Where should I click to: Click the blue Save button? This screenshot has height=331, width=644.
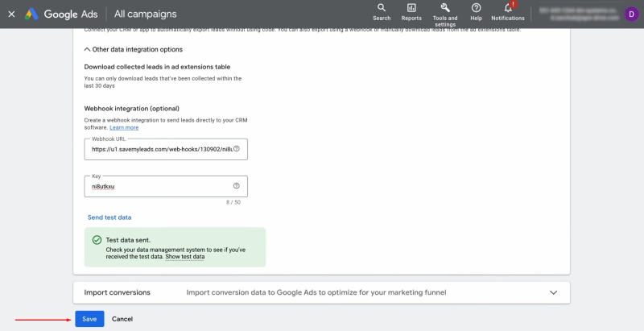(x=89, y=319)
